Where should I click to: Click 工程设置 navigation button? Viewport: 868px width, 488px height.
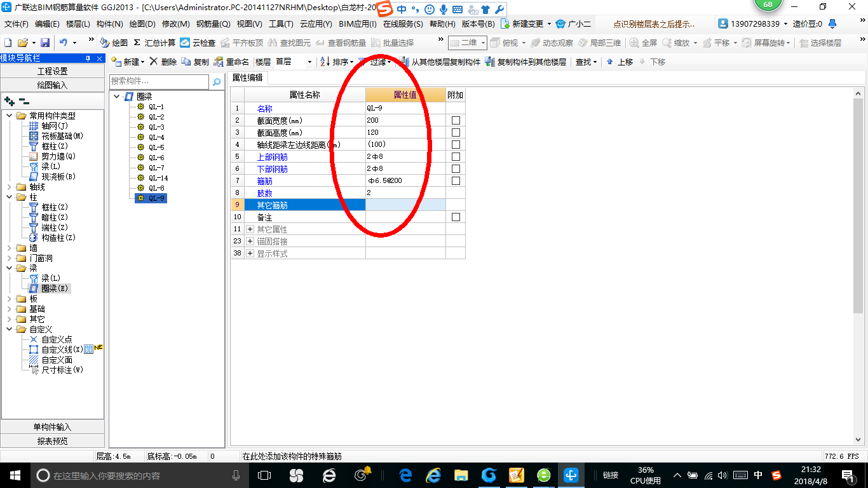[x=53, y=71]
